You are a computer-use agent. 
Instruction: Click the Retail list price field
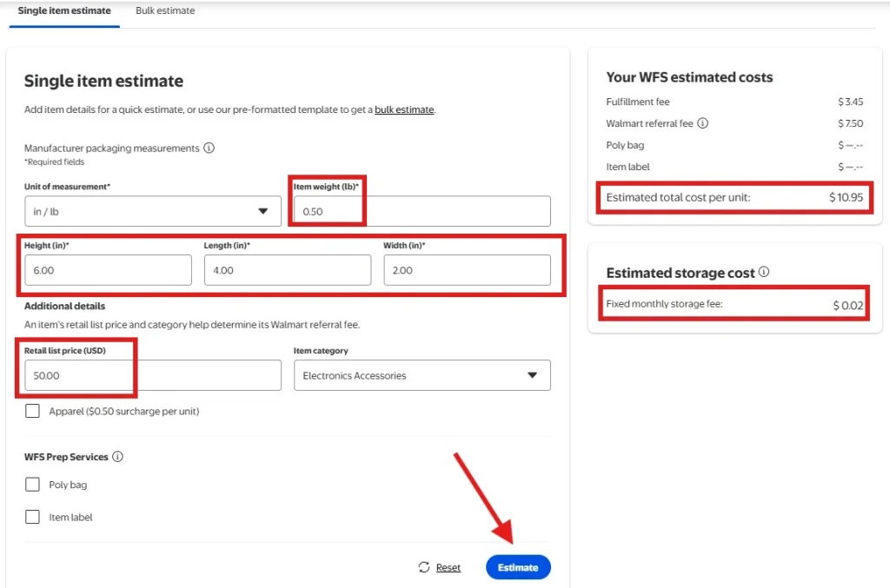point(153,375)
